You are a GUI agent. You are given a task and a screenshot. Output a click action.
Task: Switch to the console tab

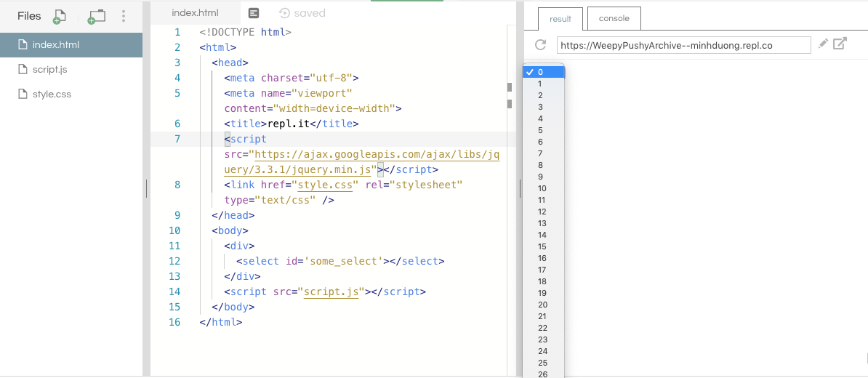[x=614, y=18]
